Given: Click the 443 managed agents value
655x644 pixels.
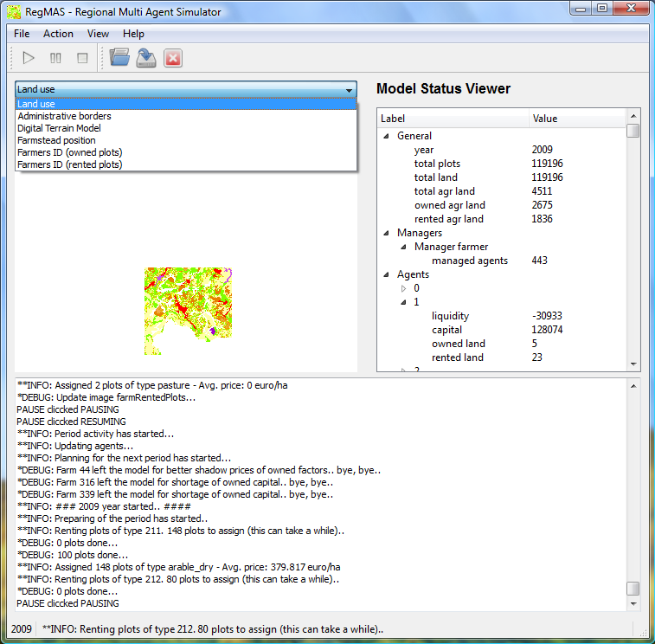Looking at the screenshot, I should pyautogui.click(x=539, y=261).
